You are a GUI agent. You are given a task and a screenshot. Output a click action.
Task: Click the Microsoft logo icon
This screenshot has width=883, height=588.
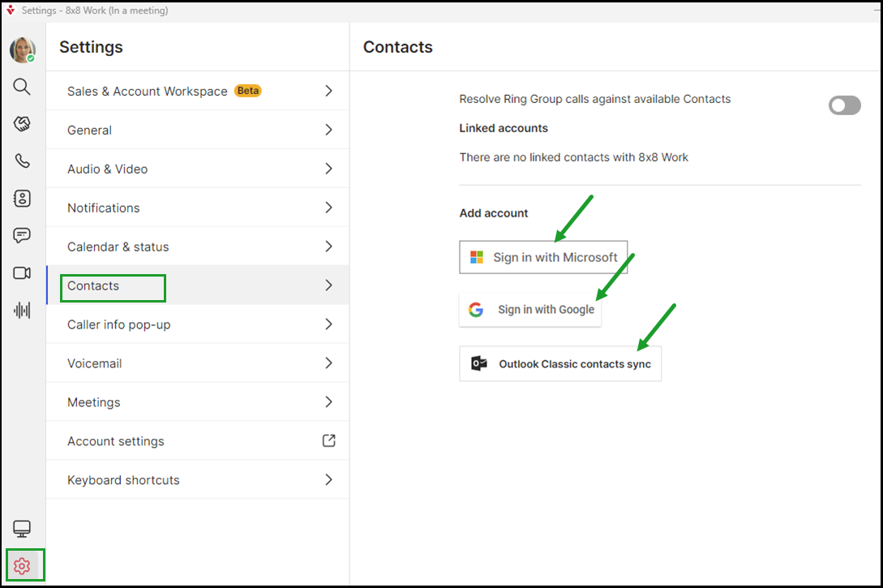tap(477, 257)
